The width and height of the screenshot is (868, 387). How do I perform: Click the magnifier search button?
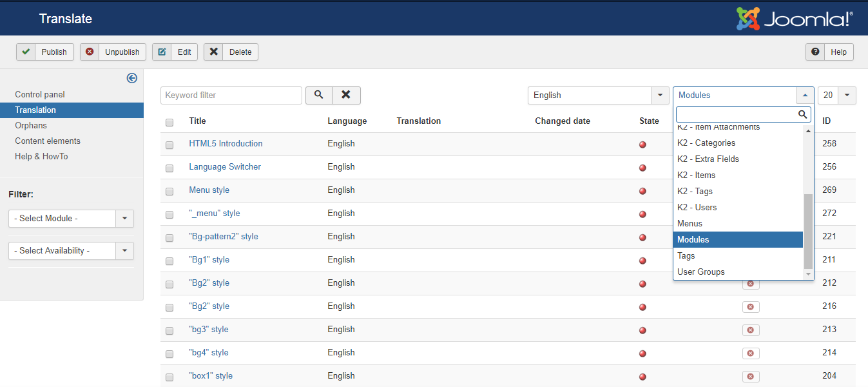click(x=319, y=95)
